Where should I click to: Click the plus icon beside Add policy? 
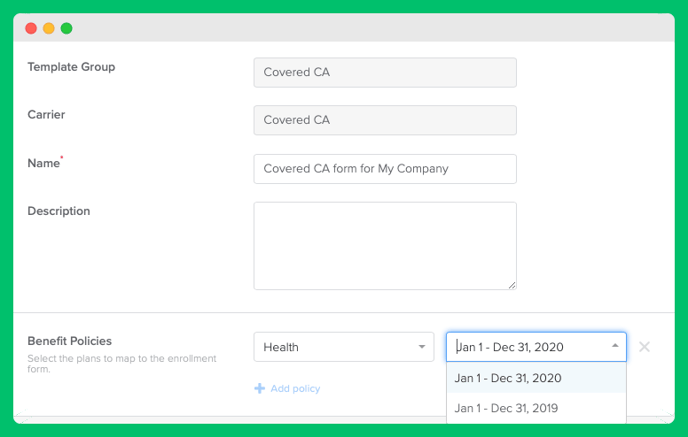[259, 388]
